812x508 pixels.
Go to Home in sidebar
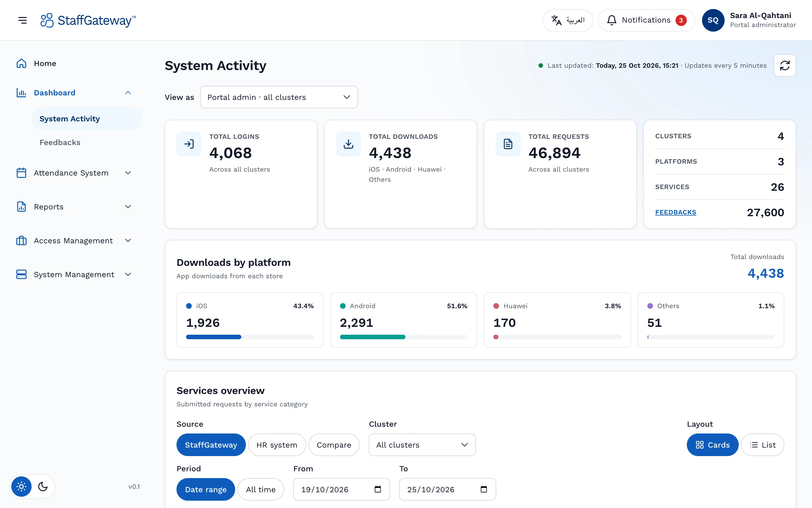(76, 63)
